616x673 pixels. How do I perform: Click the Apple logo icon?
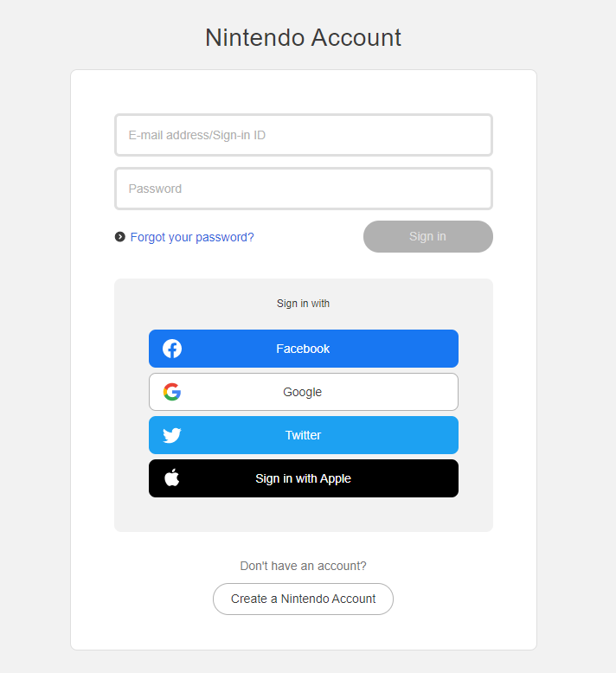pyautogui.click(x=172, y=478)
